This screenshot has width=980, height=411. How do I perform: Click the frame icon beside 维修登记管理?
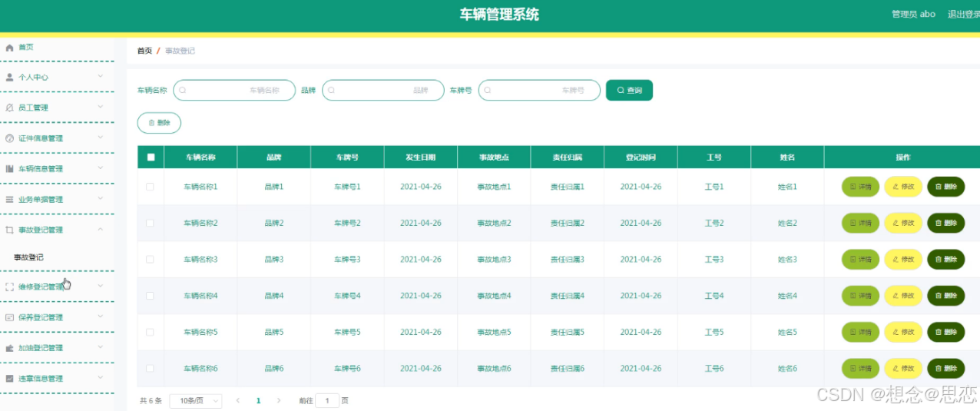coord(9,287)
